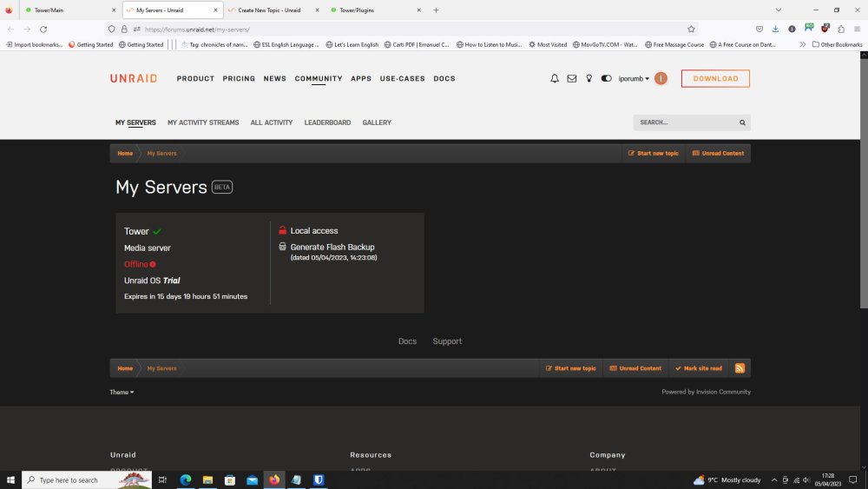Open the extensions puzzle icon
Screen dimensions: 868x489
click(x=841, y=29)
